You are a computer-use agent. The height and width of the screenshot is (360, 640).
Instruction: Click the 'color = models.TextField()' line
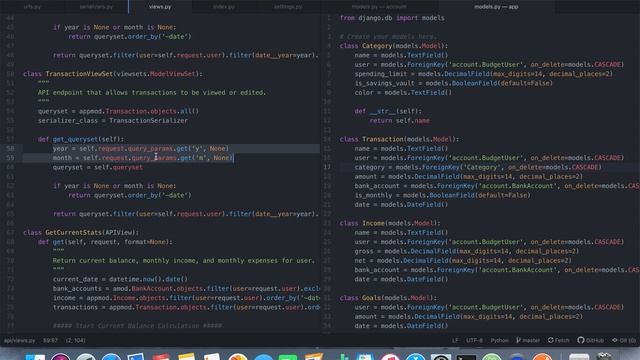point(403,93)
